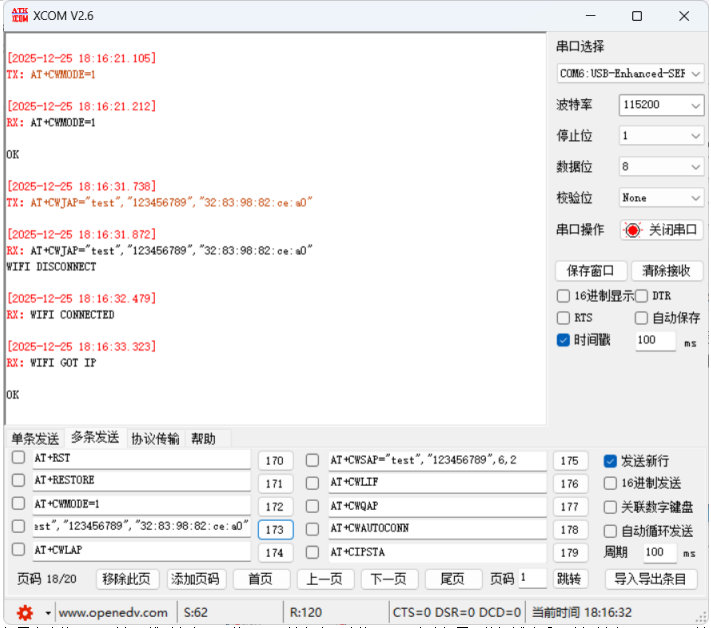The width and height of the screenshot is (711, 628).
Task: Click the AT+RST command input field
Action: tap(141, 458)
